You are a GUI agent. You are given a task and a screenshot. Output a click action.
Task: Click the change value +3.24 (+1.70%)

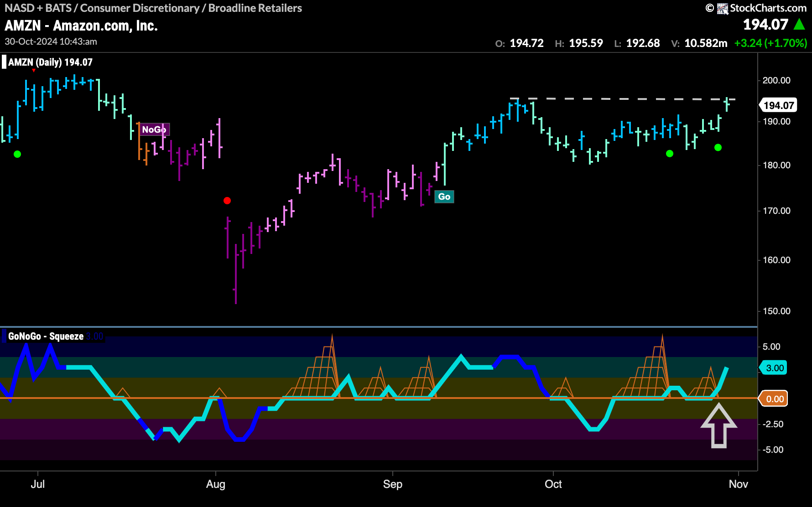point(770,43)
